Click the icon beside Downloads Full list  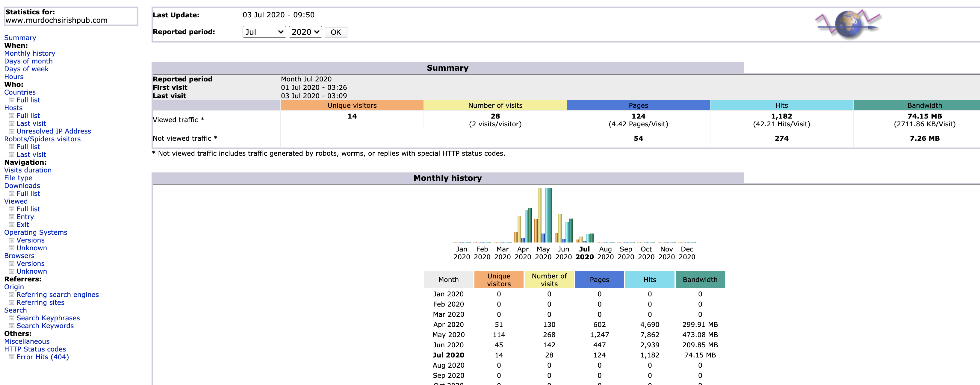(x=12, y=193)
